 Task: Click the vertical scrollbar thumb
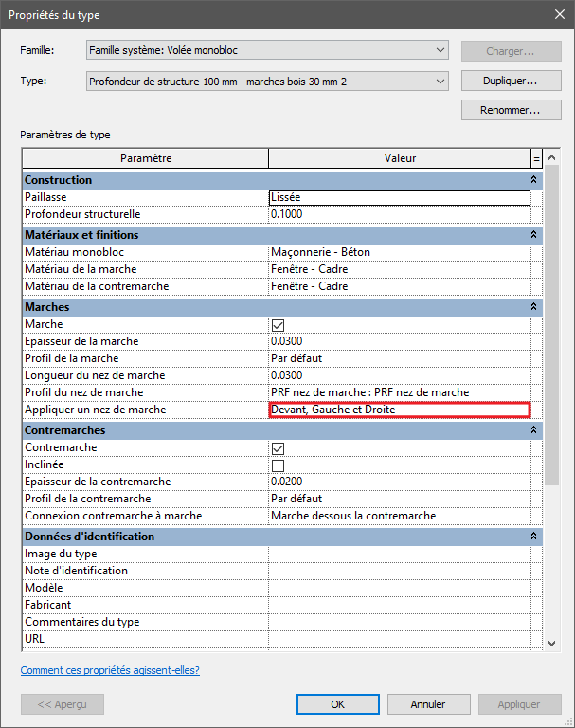[x=552, y=325]
